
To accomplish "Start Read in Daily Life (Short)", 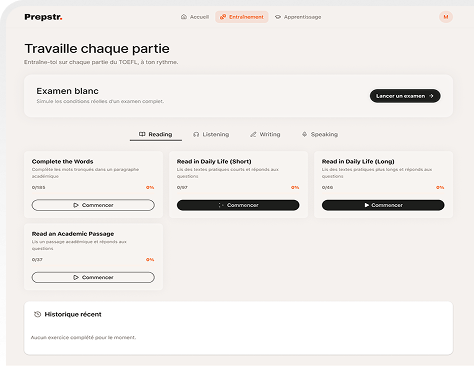I will 238,205.
